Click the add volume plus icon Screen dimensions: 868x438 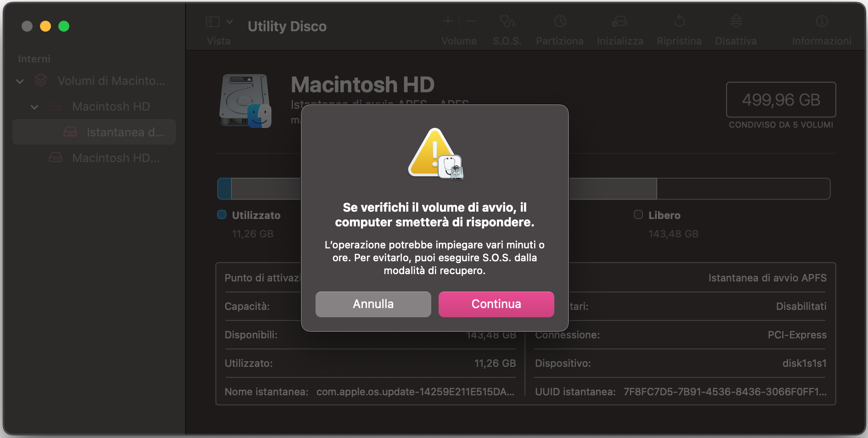[x=448, y=22]
